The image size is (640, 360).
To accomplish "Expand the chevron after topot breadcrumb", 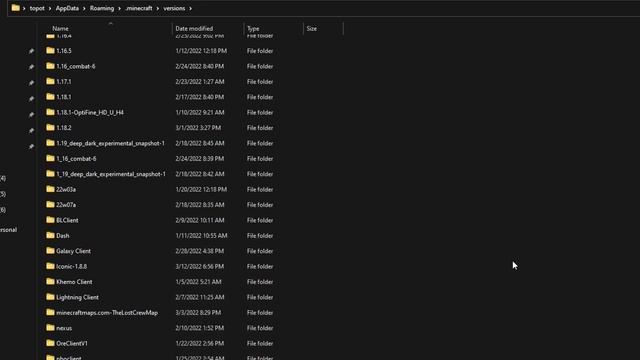I will click(50, 8).
